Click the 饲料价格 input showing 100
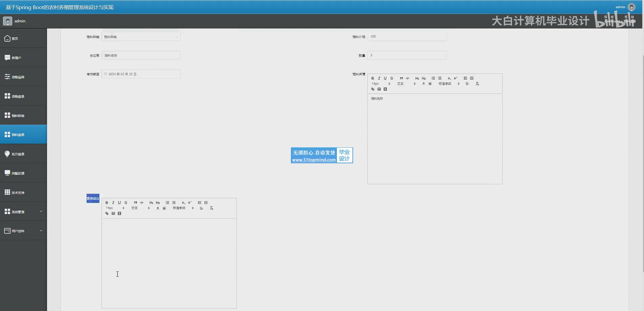The width and height of the screenshot is (644, 311). pyautogui.click(x=407, y=37)
